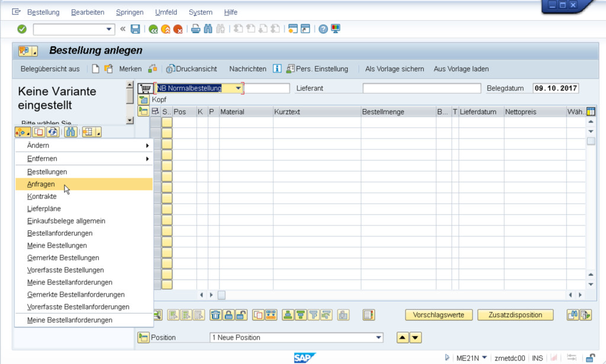Click Aus Vorlage laden button
Image resolution: width=606 pixels, height=364 pixels.
pyautogui.click(x=461, y=69)
